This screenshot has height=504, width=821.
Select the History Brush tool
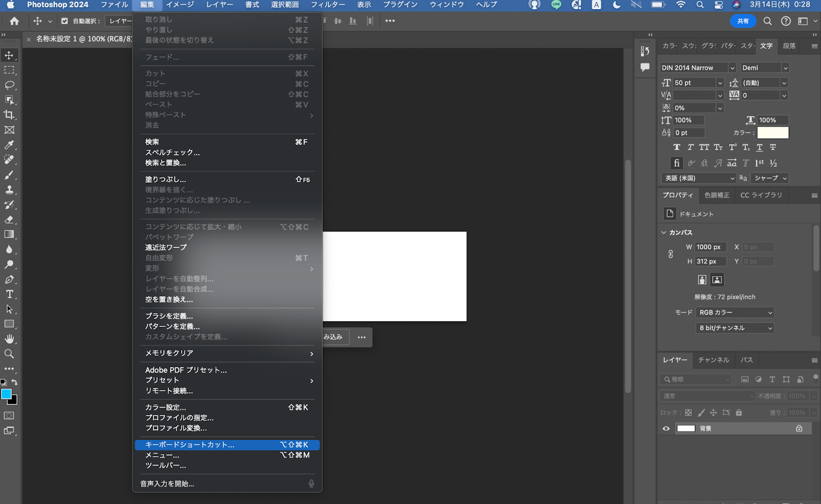point(9,205)
